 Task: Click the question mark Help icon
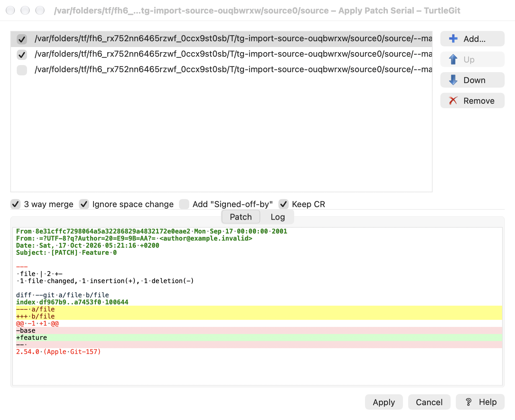coord(469,402)
